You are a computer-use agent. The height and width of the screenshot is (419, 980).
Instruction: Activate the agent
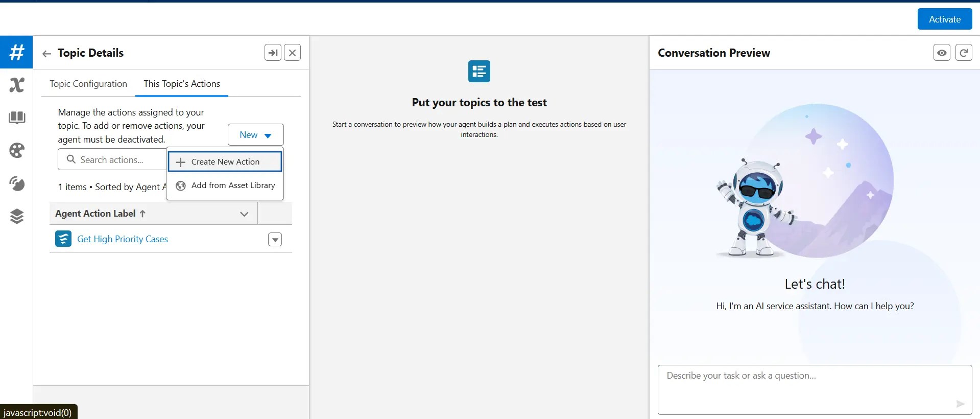pyautogui.click(x=944, y=19)
